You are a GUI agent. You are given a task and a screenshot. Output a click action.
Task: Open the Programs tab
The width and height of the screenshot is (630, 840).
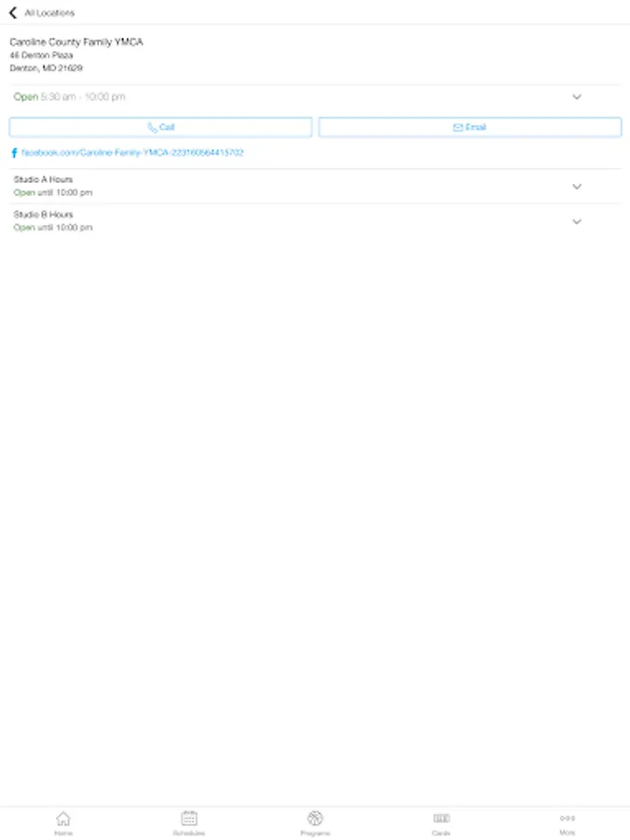pyautogui.click(x=315, y=823)
